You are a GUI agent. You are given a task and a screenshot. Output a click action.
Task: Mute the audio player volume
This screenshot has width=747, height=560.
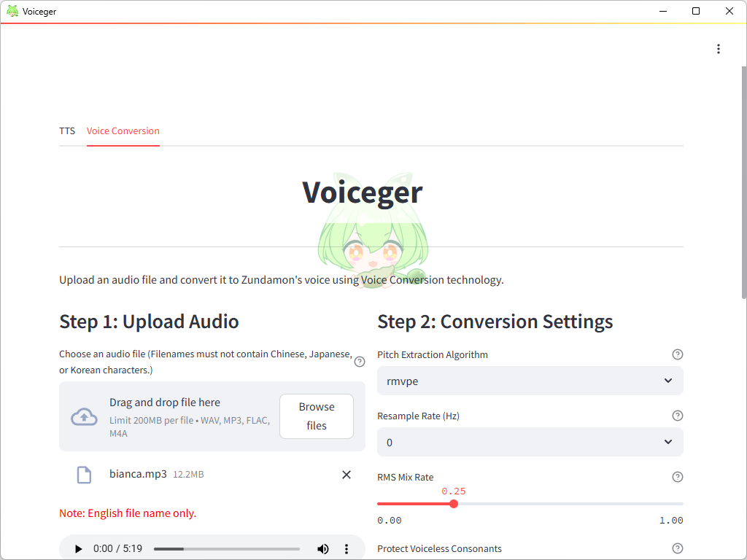click(x=323, y=549)
